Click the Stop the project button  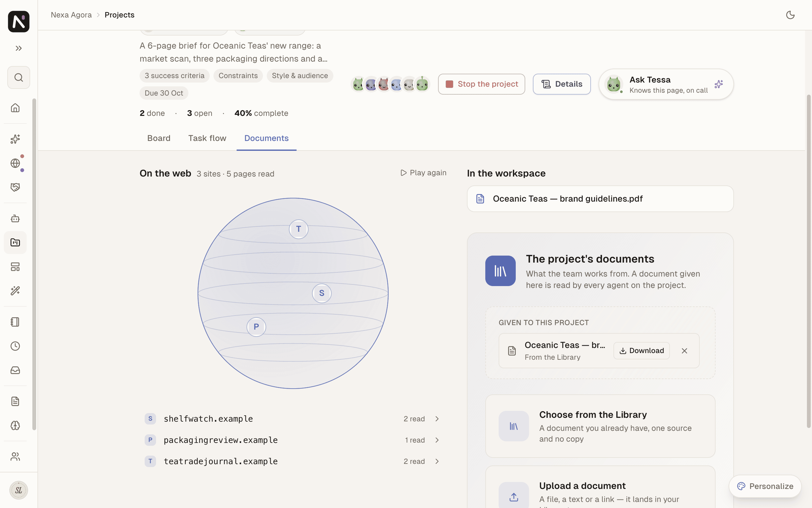pos(481,84)
